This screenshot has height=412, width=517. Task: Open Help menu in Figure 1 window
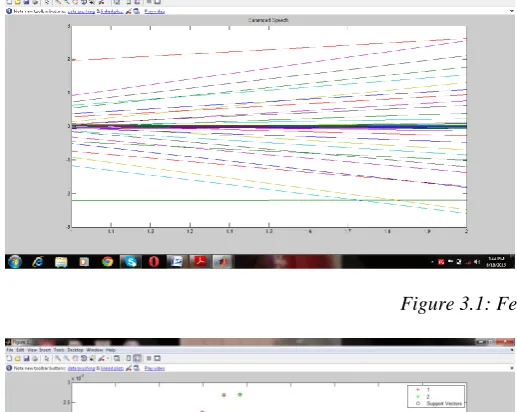coord(111,350)
